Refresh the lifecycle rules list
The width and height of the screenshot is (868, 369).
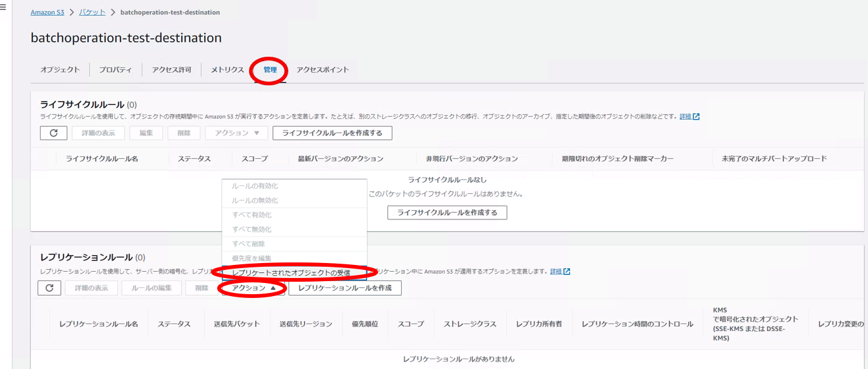(x=54, y=133)
